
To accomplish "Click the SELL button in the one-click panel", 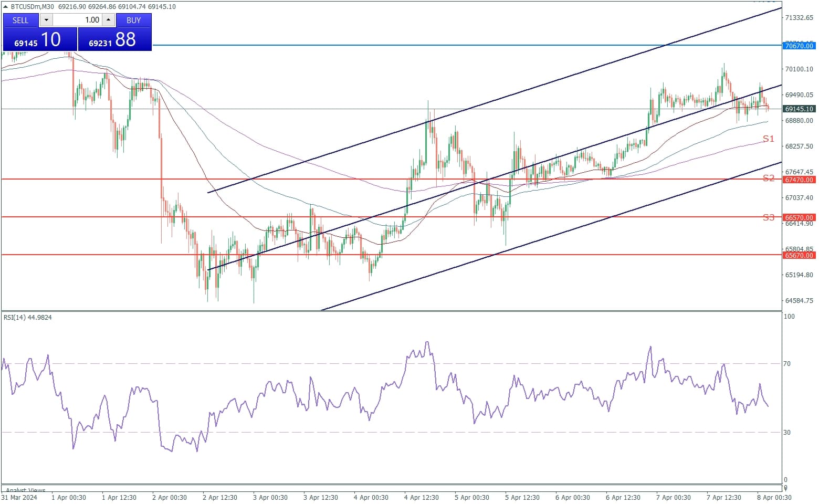I will click(x=20, y=20).
